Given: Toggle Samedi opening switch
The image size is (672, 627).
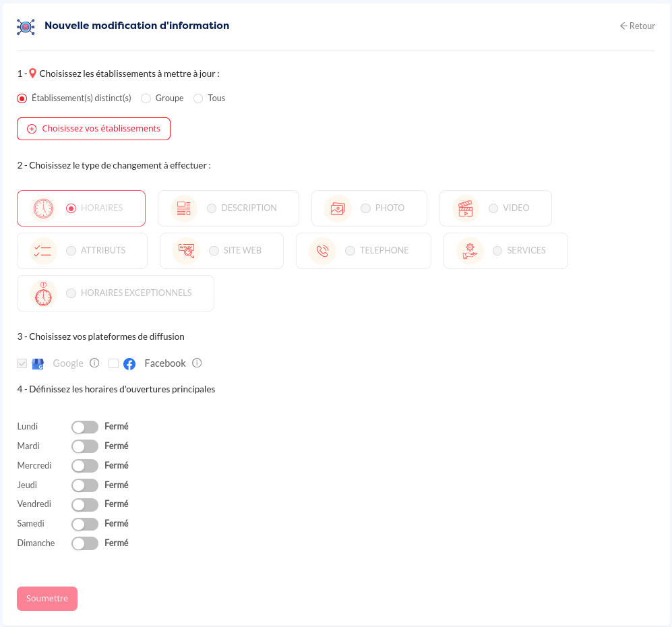Looking at the screenshot, I should pos(85,524).
